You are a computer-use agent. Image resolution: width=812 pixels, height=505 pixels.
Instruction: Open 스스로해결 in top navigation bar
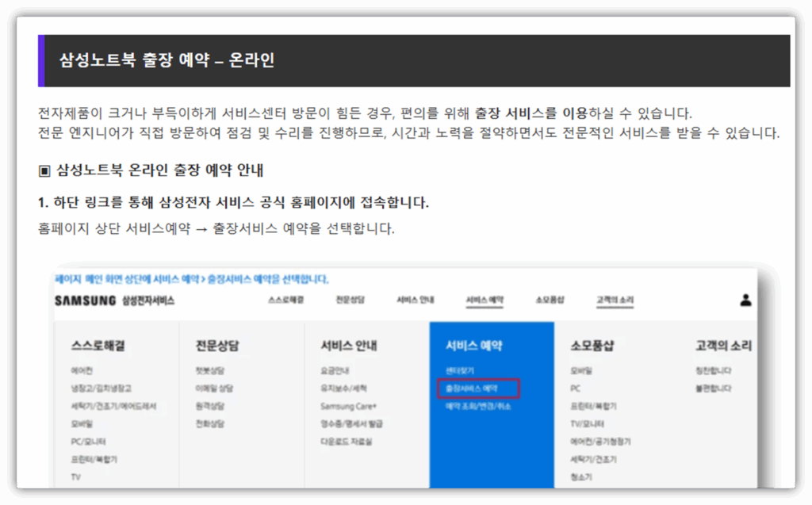tap(285, 300)
